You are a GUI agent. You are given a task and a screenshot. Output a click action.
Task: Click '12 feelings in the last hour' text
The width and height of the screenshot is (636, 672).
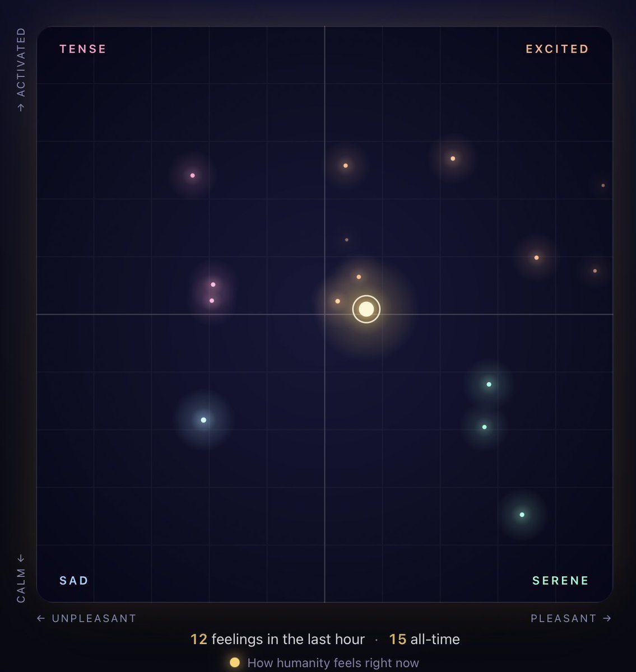point(277,640)
